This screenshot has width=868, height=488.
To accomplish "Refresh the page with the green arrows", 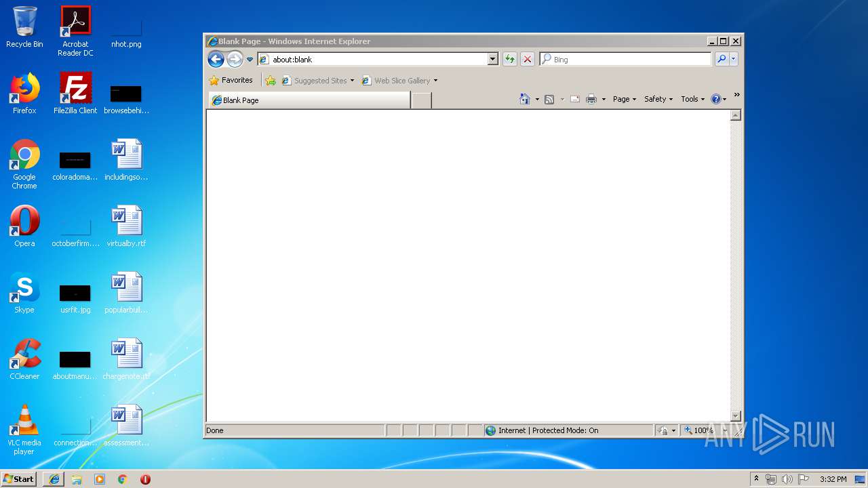I will point(510,60).
